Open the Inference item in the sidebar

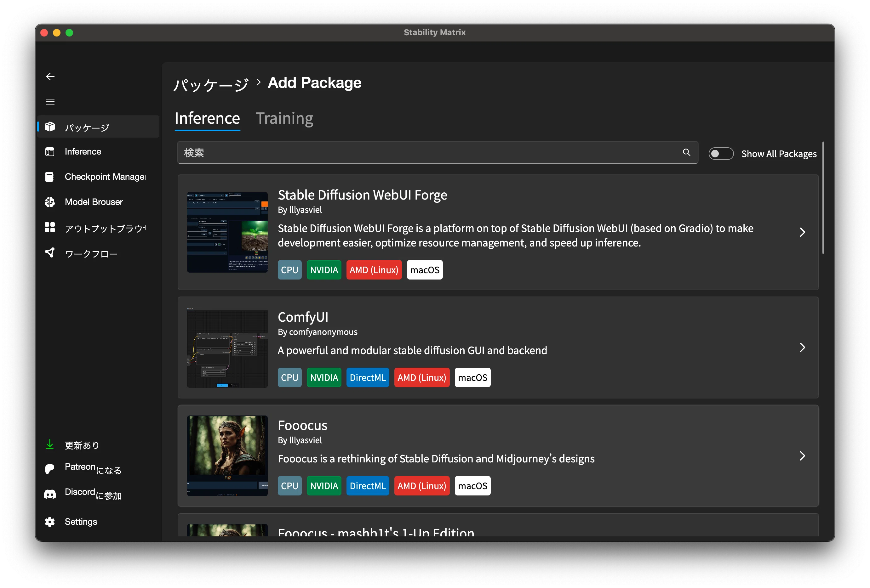pos(99,151)
